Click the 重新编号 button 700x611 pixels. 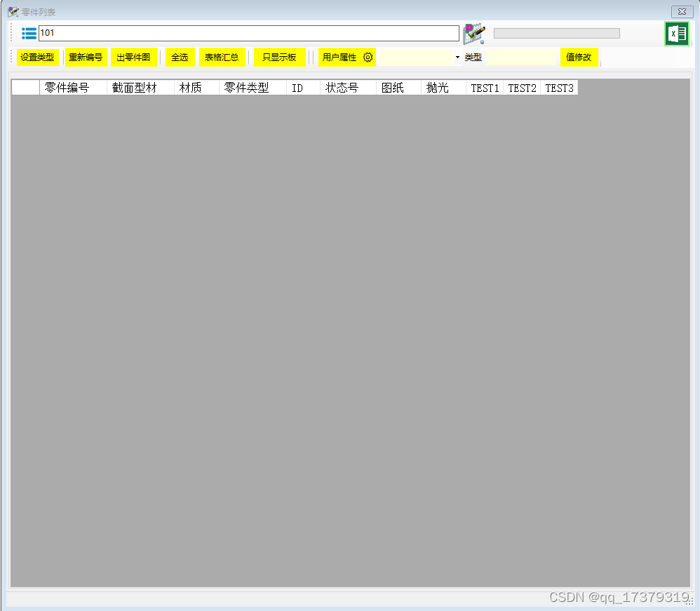[86, 57]
